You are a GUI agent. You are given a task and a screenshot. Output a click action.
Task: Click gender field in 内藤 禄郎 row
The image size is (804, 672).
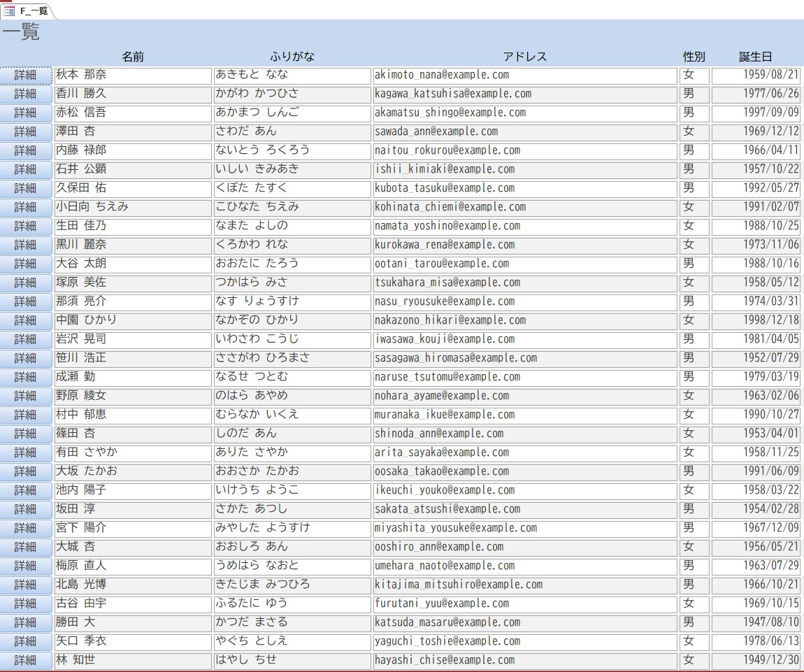coord(694,151)
